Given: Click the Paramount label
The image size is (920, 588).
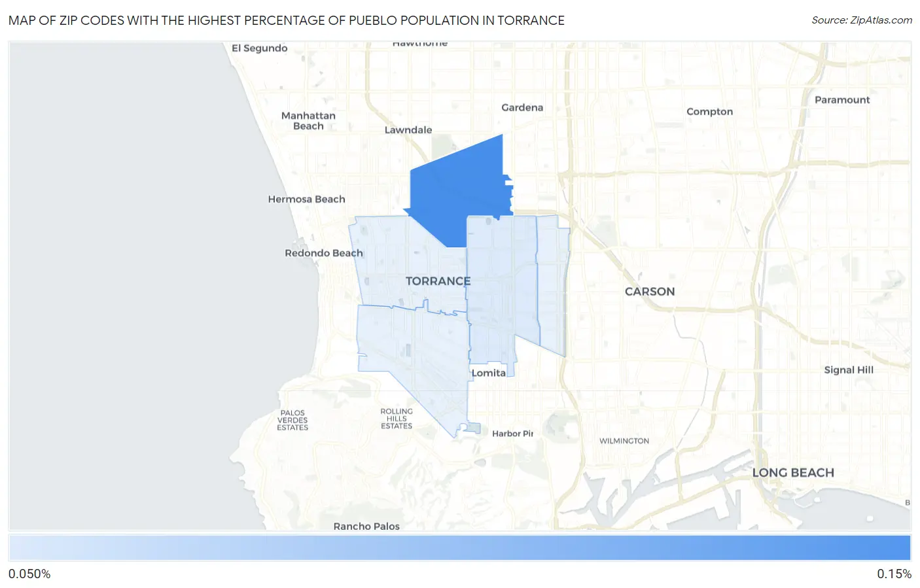Looking at the screenshot, I should pyautogui.click(x=842, y=100).
